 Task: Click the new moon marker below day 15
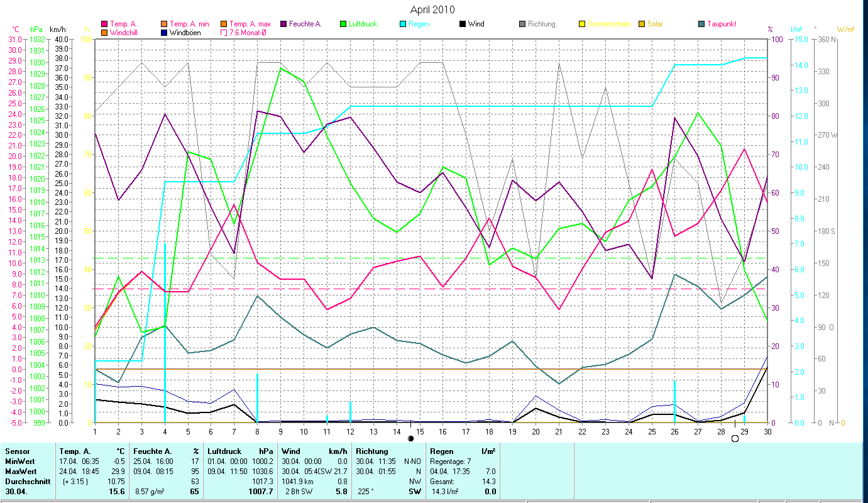click(x=411, y=438)
